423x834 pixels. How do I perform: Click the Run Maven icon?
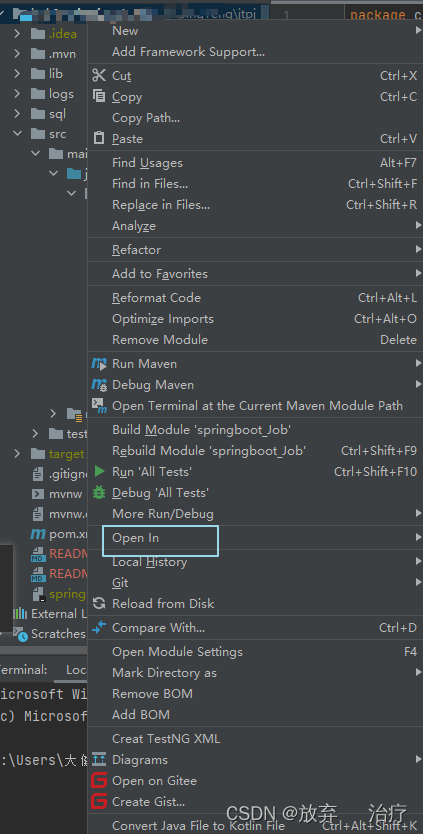coord(99,364)
